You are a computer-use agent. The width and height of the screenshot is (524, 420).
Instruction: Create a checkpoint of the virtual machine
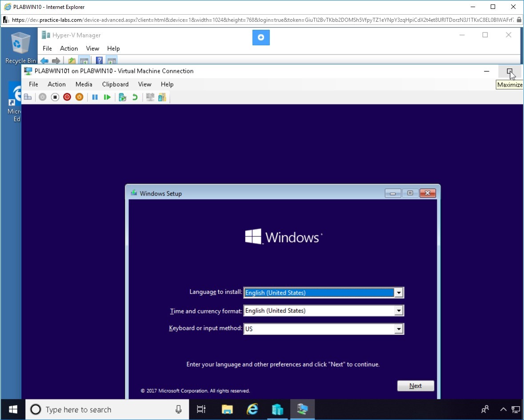(x=123, y=97)
